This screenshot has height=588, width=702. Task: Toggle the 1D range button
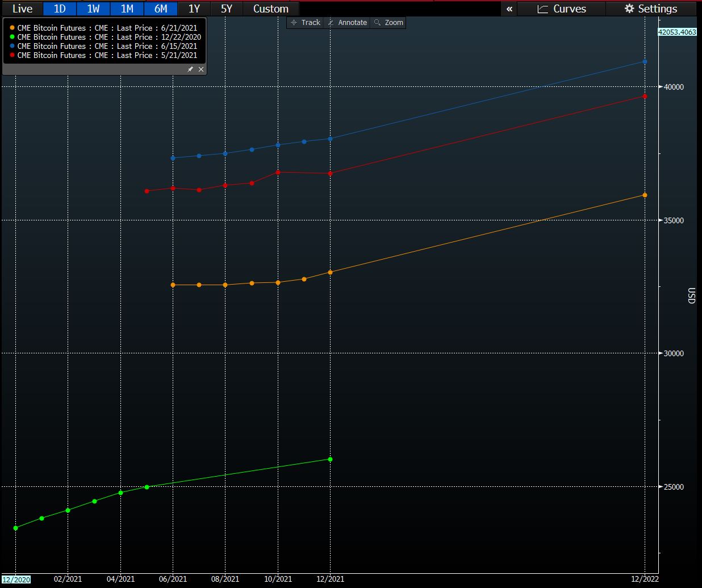(x=60, y=9)
